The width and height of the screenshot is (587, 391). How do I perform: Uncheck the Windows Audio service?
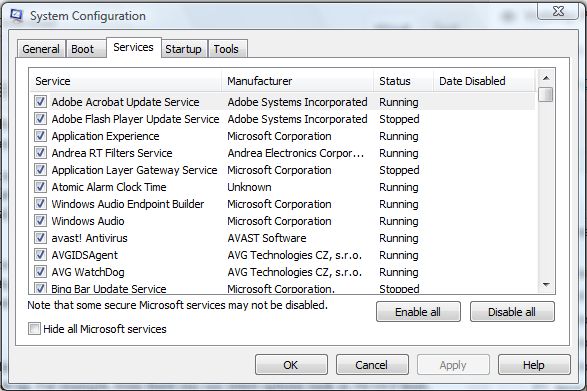tap(40, 221)
